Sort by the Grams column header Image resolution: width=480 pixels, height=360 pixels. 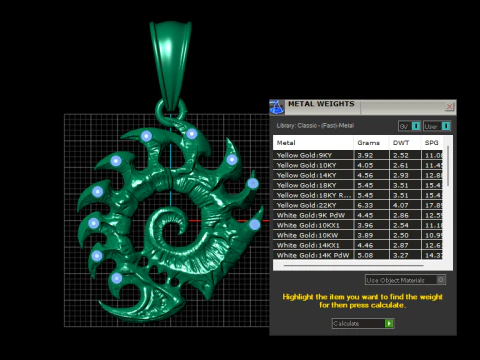(371, 143)
